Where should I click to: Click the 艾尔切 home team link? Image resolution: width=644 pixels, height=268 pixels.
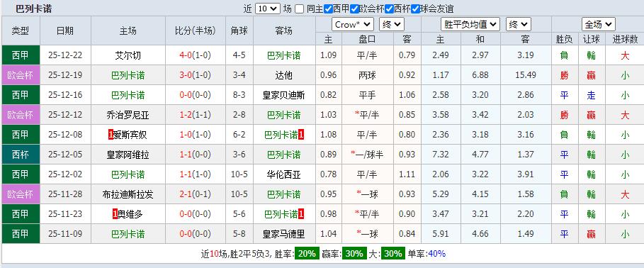tap(128, 55)
